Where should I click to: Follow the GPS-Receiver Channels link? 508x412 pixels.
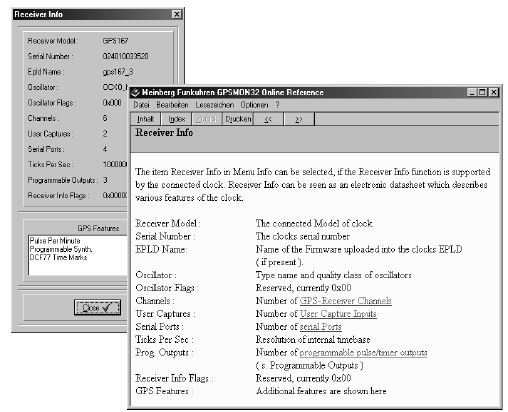pyautogui.click(x=345, y=301)
